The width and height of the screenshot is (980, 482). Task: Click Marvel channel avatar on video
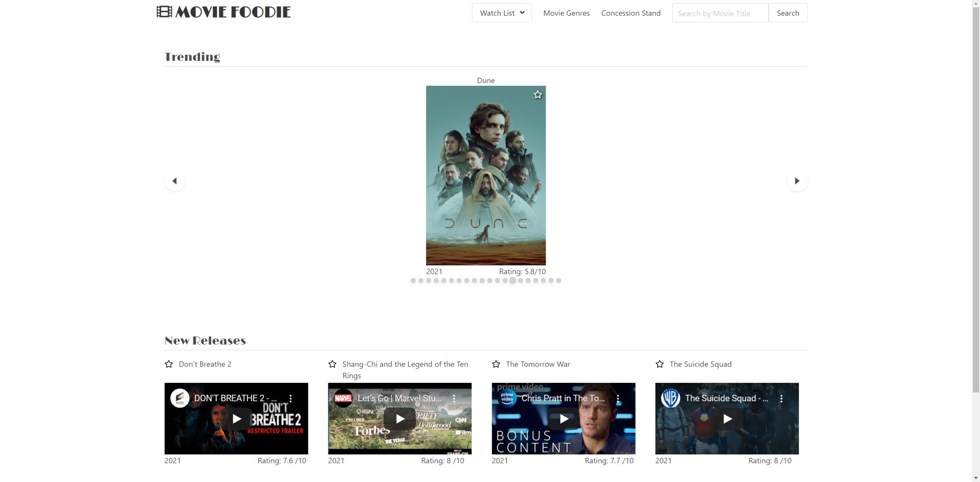(x=344, y=398)
